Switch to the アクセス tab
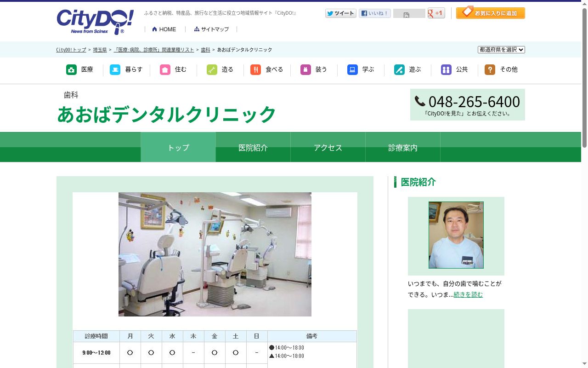588x368 pixels. (328, 147)
